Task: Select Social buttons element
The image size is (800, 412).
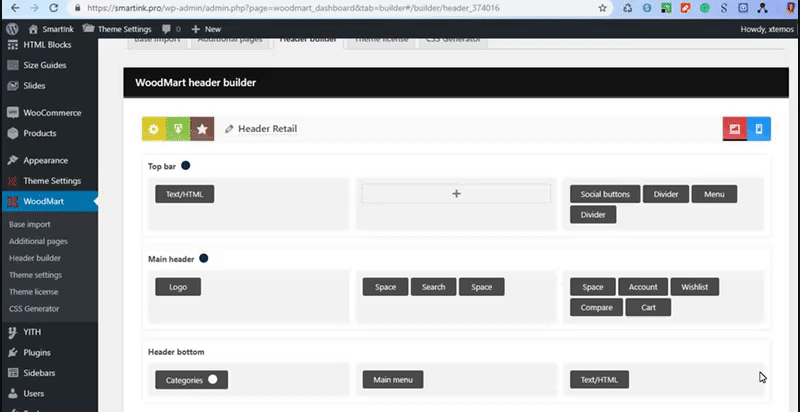Action: (605, 194)
